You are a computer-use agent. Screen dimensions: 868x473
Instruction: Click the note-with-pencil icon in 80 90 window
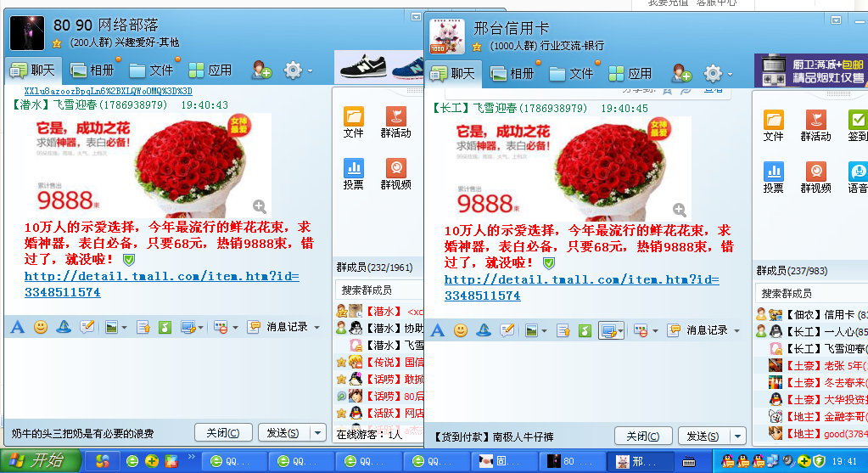pos(87,327)
